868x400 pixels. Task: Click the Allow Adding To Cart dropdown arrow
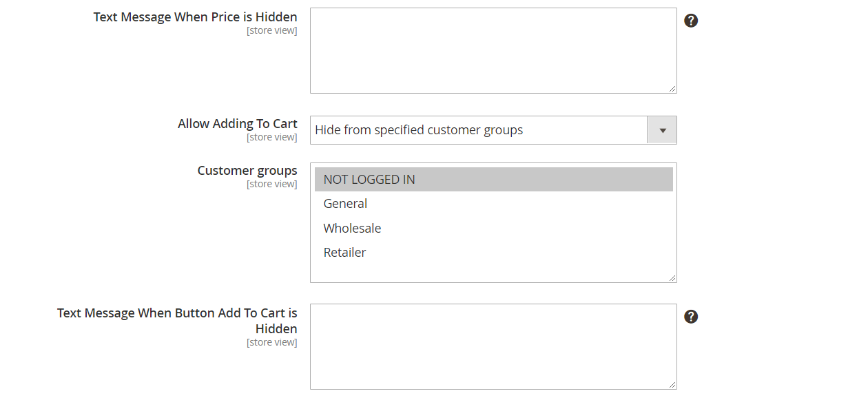[x=662, y=130]
